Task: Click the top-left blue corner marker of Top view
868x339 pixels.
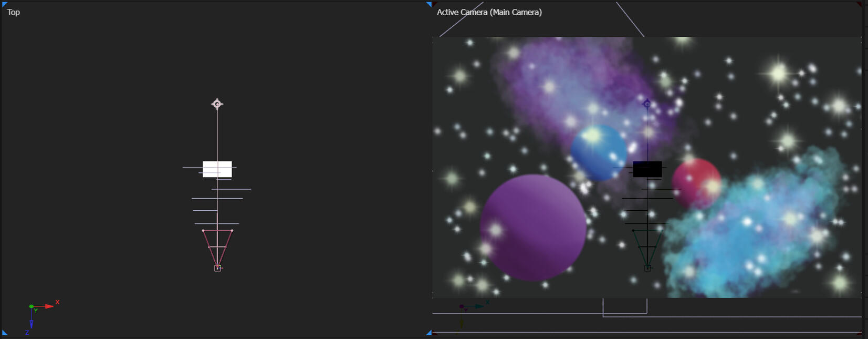Action: click(x=4, y=4)
